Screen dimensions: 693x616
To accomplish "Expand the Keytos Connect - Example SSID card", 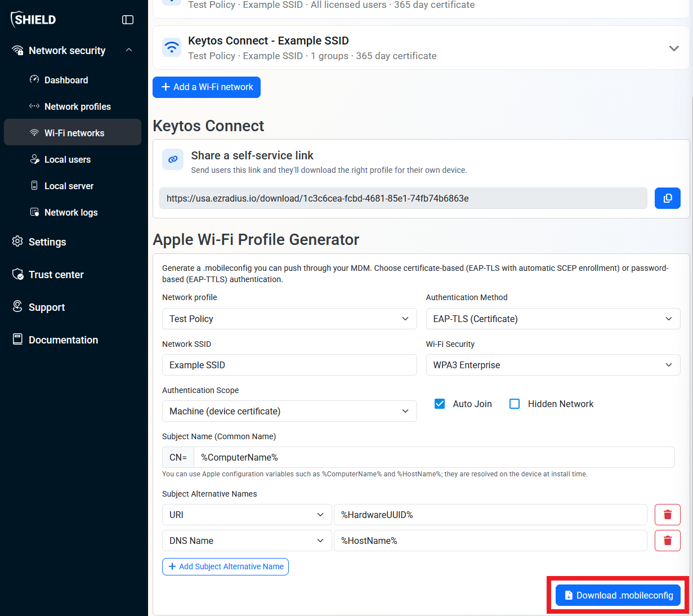I will (x=674, y=48).
